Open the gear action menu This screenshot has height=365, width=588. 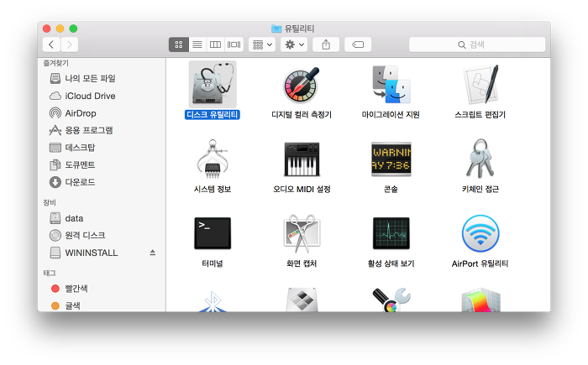pyautogui.click(x=294, y=44)
